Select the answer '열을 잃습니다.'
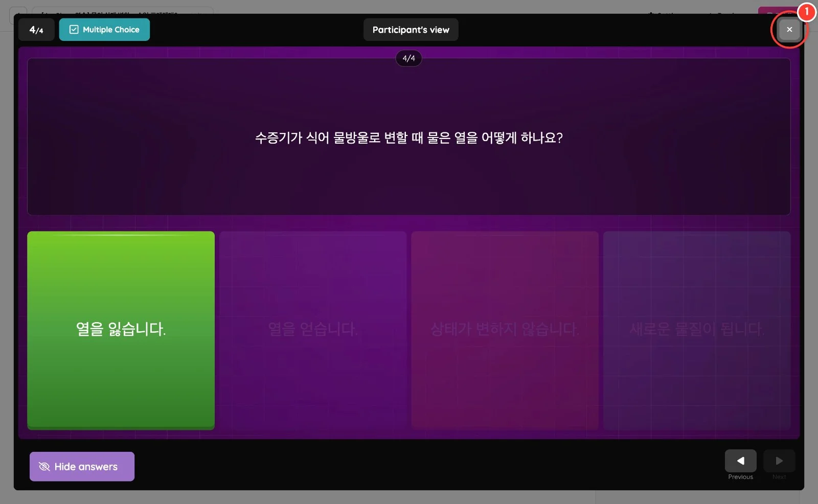818x504 pixels. pos(121,330)
